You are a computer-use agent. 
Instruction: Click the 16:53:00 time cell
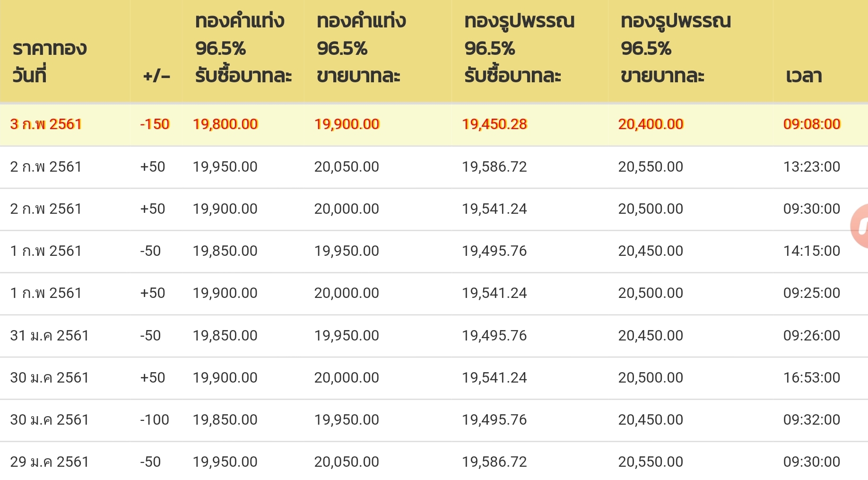(x=812, y=377)
